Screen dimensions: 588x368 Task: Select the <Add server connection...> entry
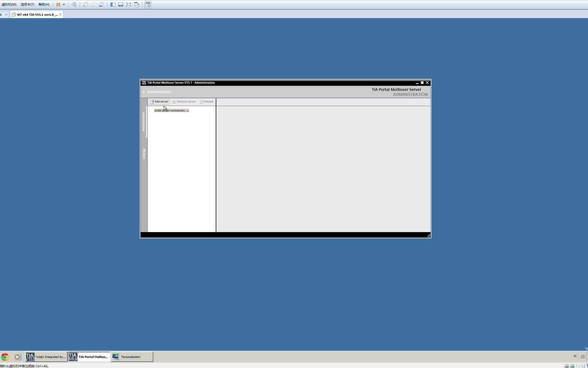[x=171, y=110]
